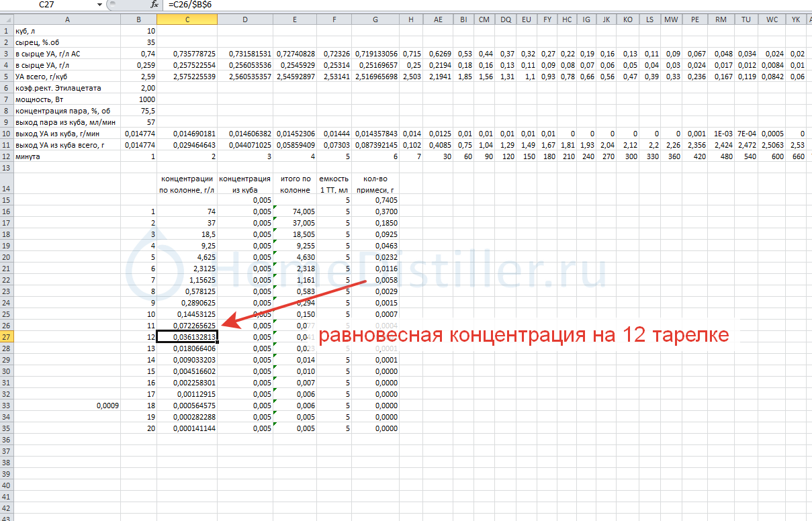
Task: Click cell labeled 'сырец, %.об'
Action: pyautogui.click(x=66, y=42)
